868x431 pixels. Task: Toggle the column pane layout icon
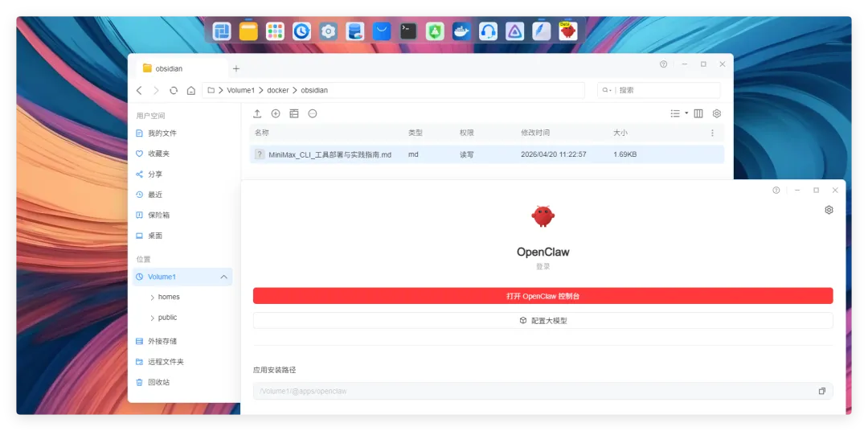pos(698,113)
